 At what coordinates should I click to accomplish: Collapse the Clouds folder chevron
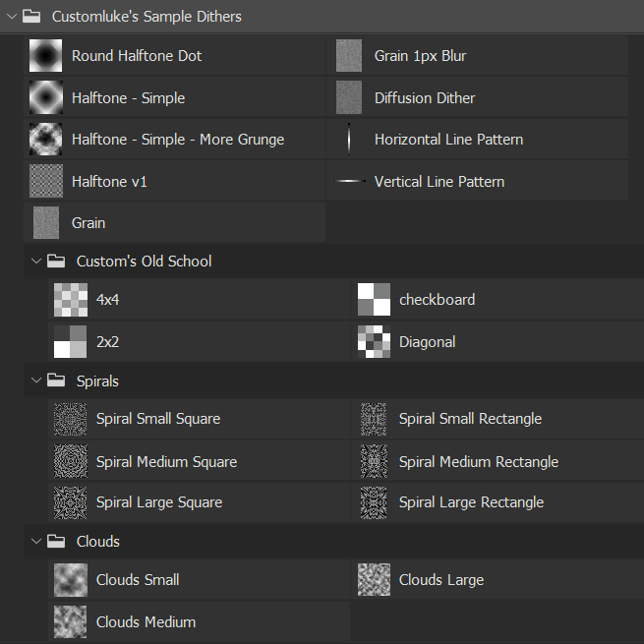tap(37, 542)
